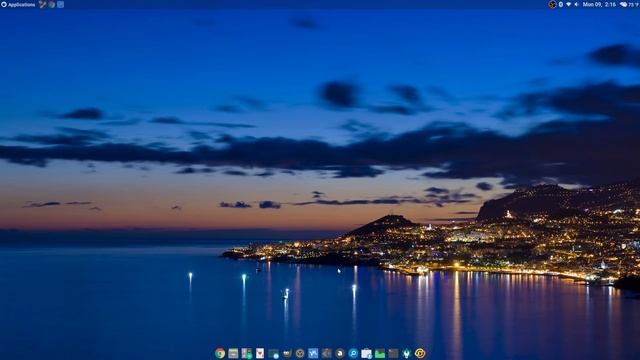Click the round globe launcher in top panel
This screenshot has height=360, width=640.
pos(52,4)
